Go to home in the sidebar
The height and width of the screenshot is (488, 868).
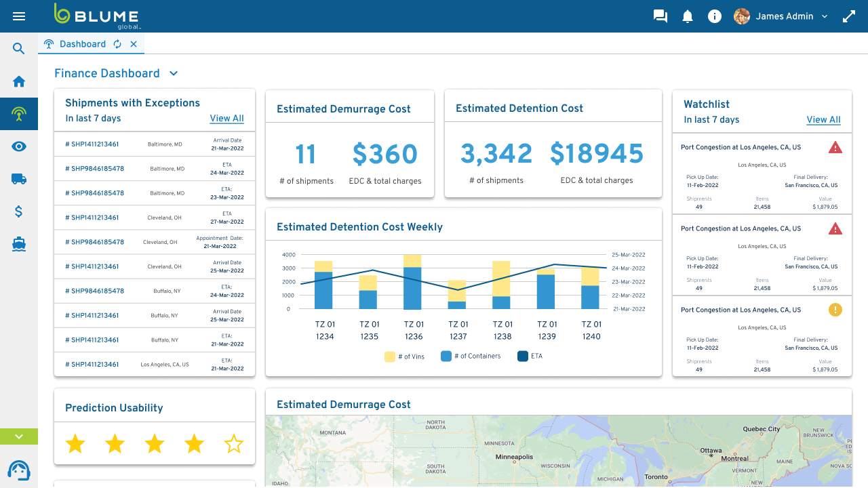(x=19, y=81)
